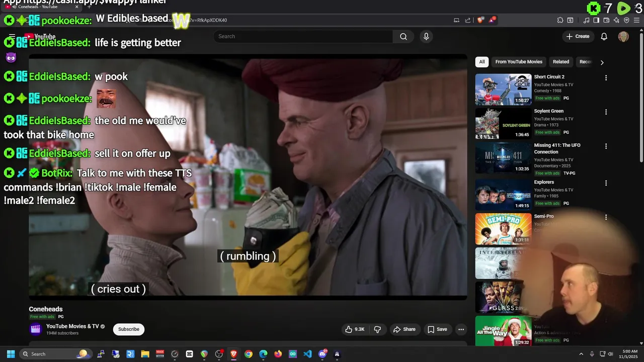Screen dimensions: 644x362
Task: Select the Related filter chip
Action: 561,62
